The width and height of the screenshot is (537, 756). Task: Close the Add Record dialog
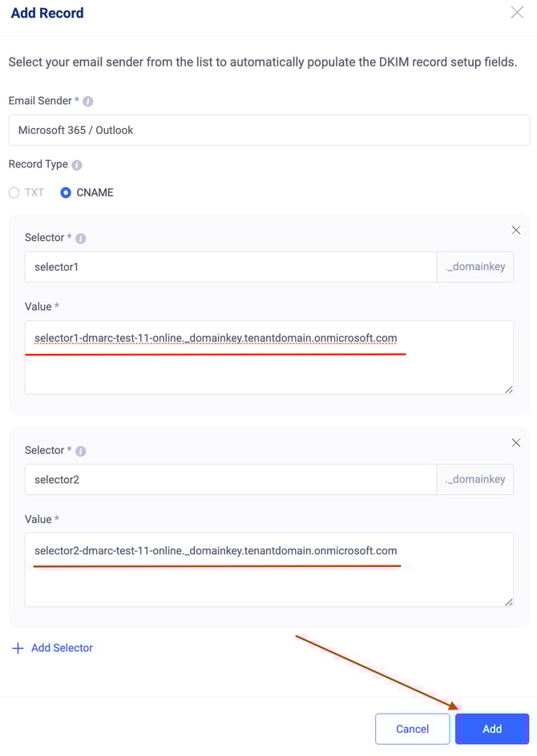point(517,12)
